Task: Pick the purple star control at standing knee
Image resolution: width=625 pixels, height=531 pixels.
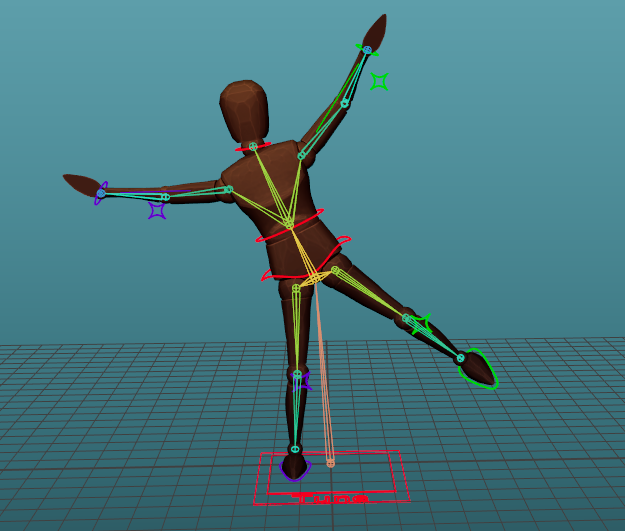Action: coord(304,381)
